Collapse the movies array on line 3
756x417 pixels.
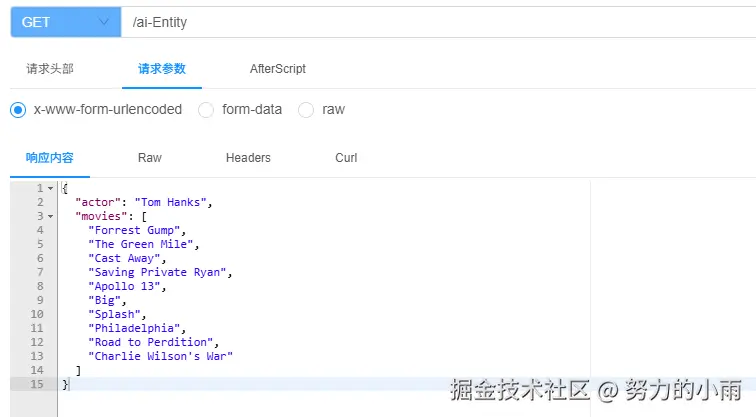pos(50,216)
